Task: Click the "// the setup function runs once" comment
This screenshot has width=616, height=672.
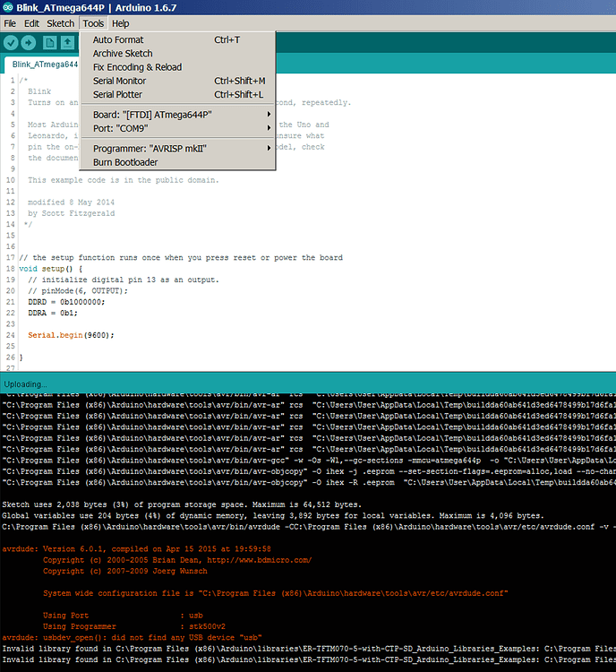Action: [181, 257]
